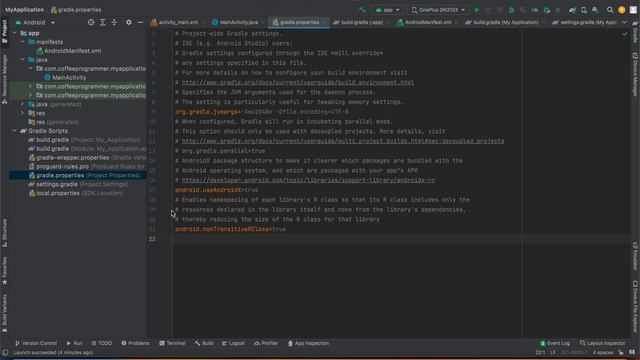Open the Device Manager toolbar icon
The width and height of the screenshot is (640, 360).
(584, 10)
